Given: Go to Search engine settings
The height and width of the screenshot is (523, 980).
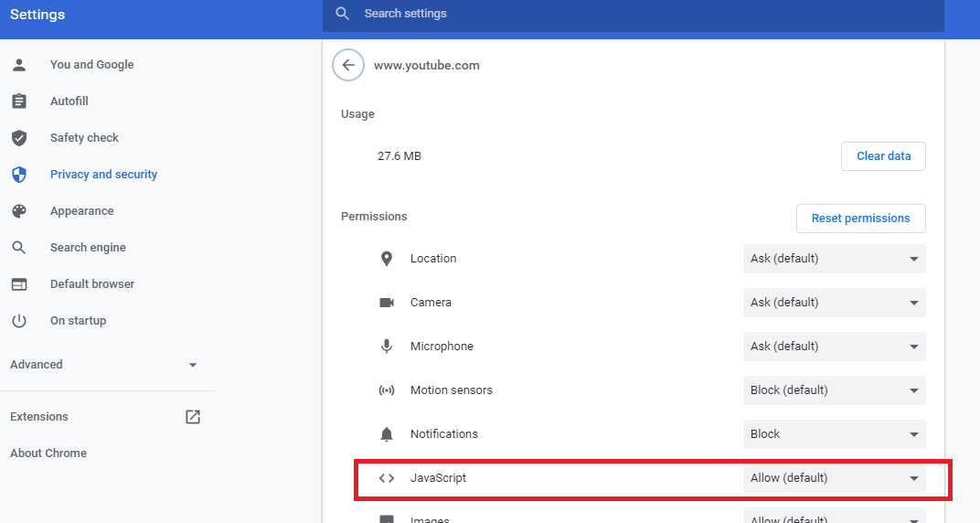Looking at the screenshot, I should [x=88, y=248].
